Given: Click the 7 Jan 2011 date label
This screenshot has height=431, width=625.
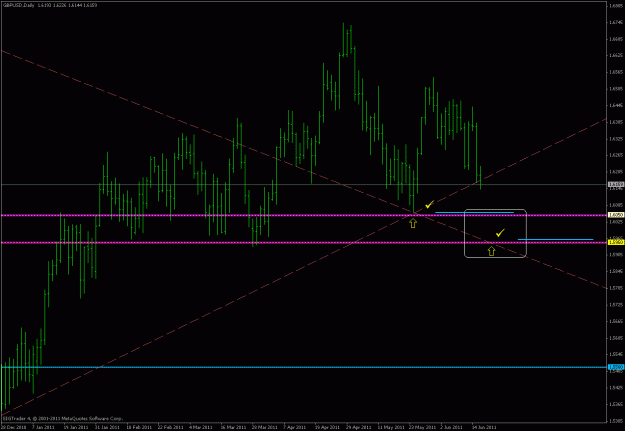Looking at the screenshot, I should click(45, 426).
